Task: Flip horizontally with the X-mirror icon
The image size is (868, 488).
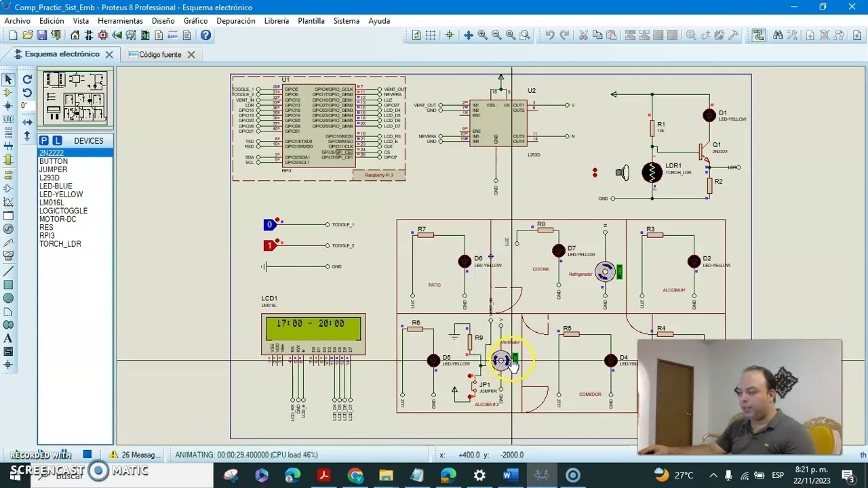Action: pos(27,122)
